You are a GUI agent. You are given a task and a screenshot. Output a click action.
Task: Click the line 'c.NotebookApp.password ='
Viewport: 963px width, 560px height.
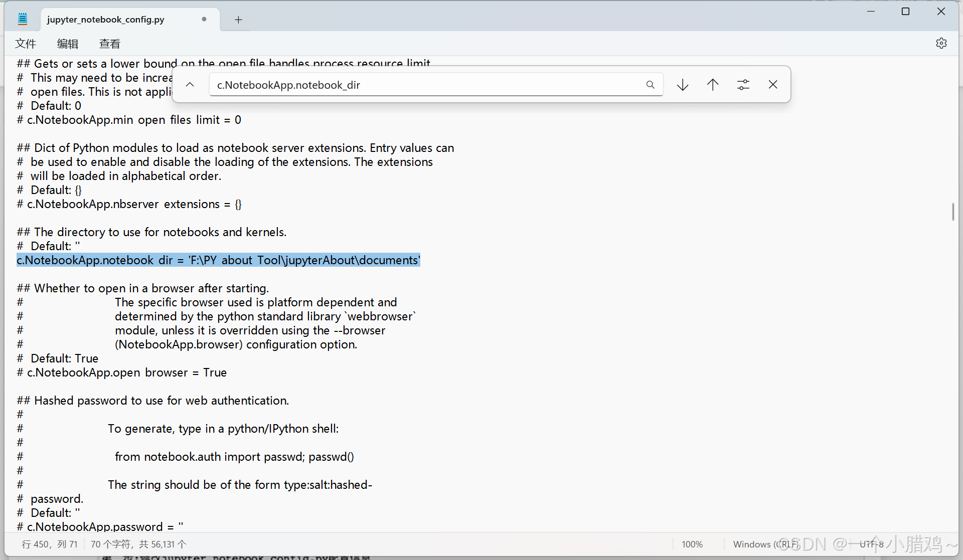100,526
